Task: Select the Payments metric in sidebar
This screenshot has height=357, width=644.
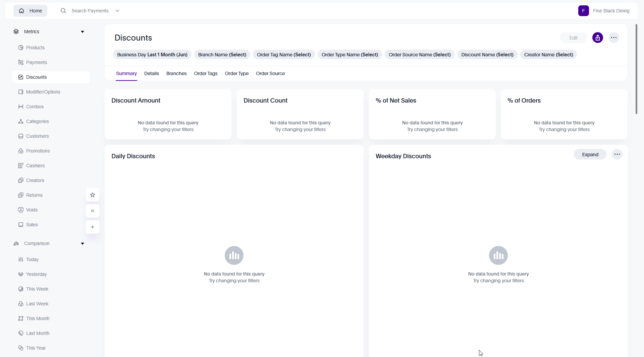Action: [36, 62]
